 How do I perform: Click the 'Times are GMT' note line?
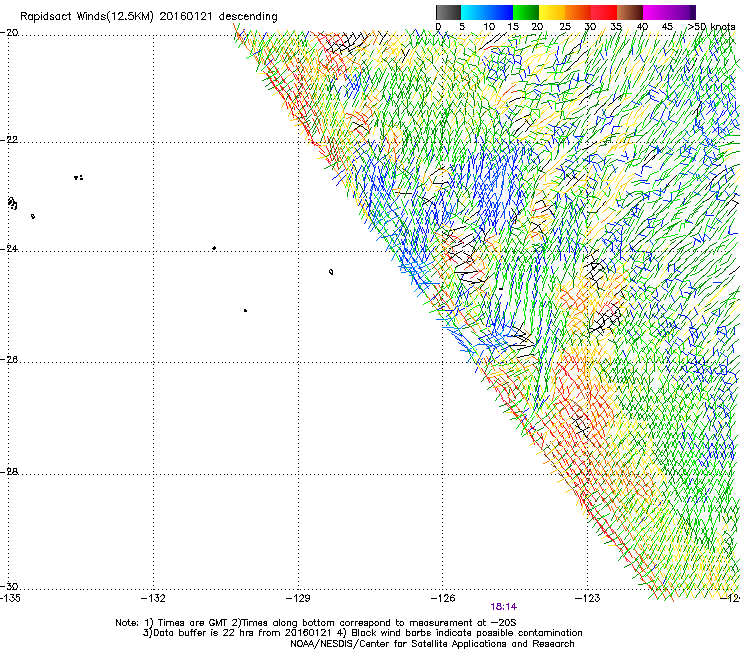point(315,623)
